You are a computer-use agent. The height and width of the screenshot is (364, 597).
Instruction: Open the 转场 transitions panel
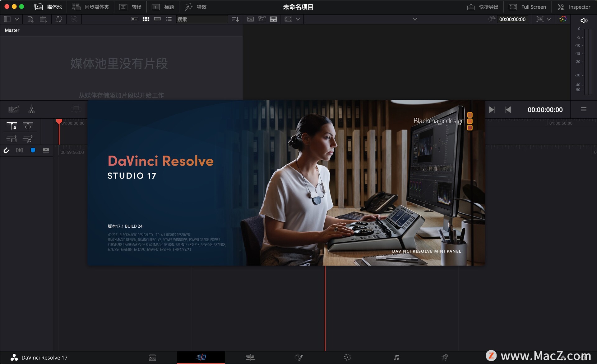(x=130, y=7)
